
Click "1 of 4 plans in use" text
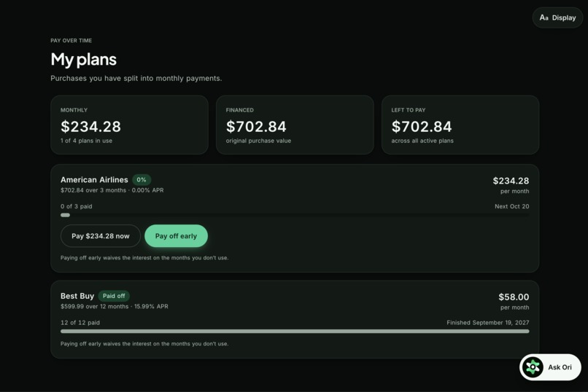pyautogui.click(x=86, y=141)
